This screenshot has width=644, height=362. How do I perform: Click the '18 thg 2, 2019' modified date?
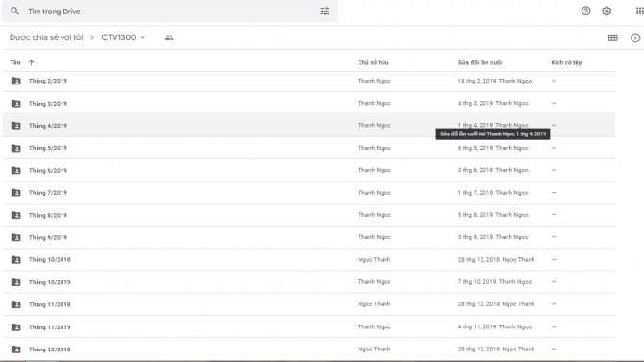(x=477, y=81)
